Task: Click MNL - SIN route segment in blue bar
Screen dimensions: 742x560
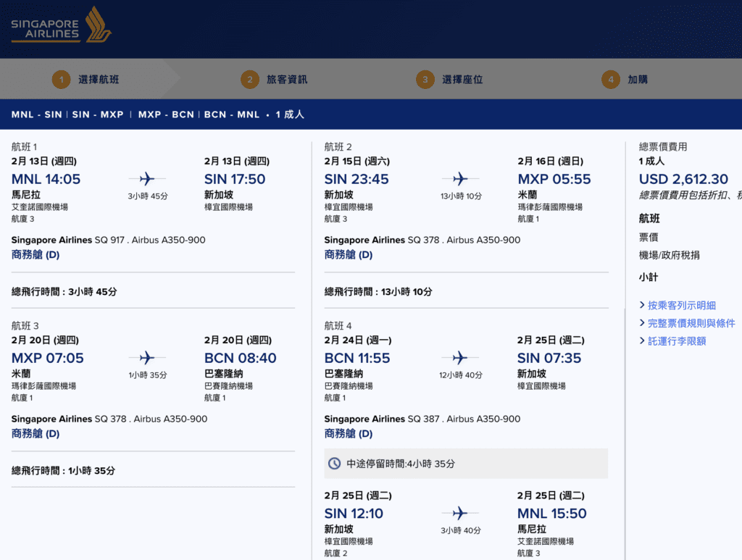Action: tap(36, 114)
